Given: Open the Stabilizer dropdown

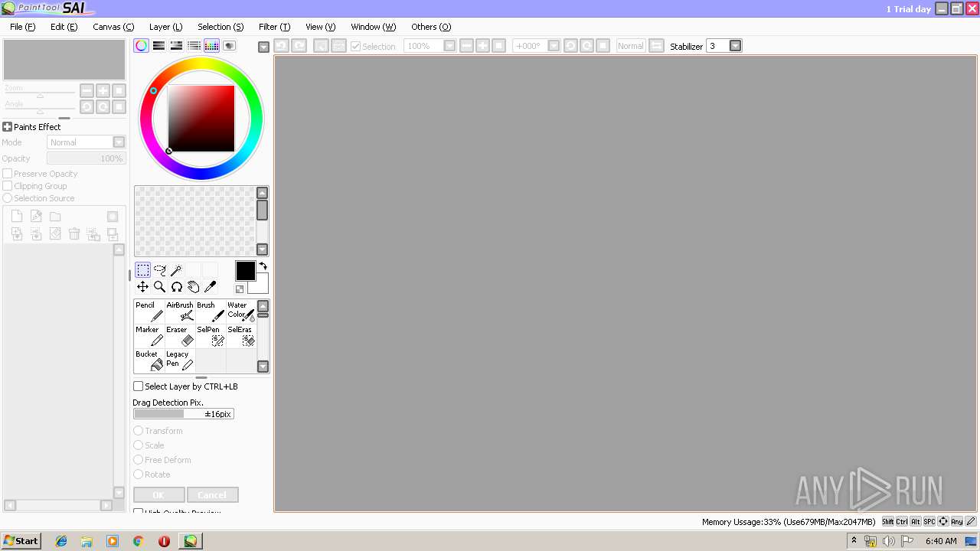Looking at the screenshot, I should (736, 46).
